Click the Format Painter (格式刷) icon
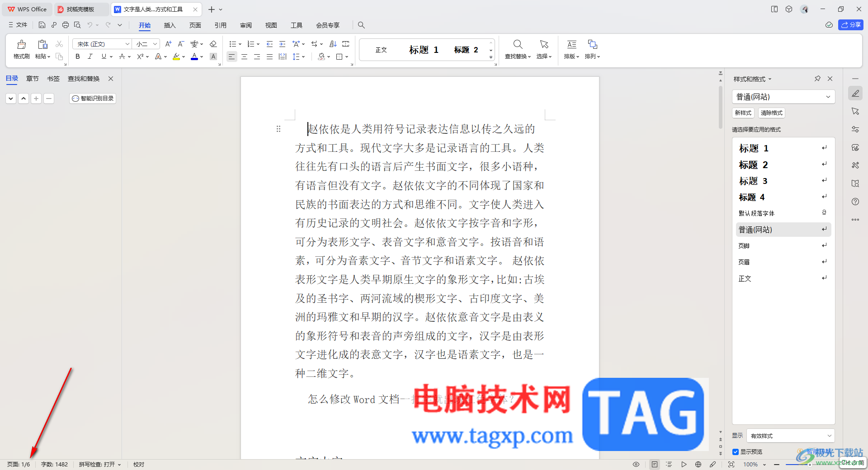Screen dimensions: 868x470 [21, 44]
